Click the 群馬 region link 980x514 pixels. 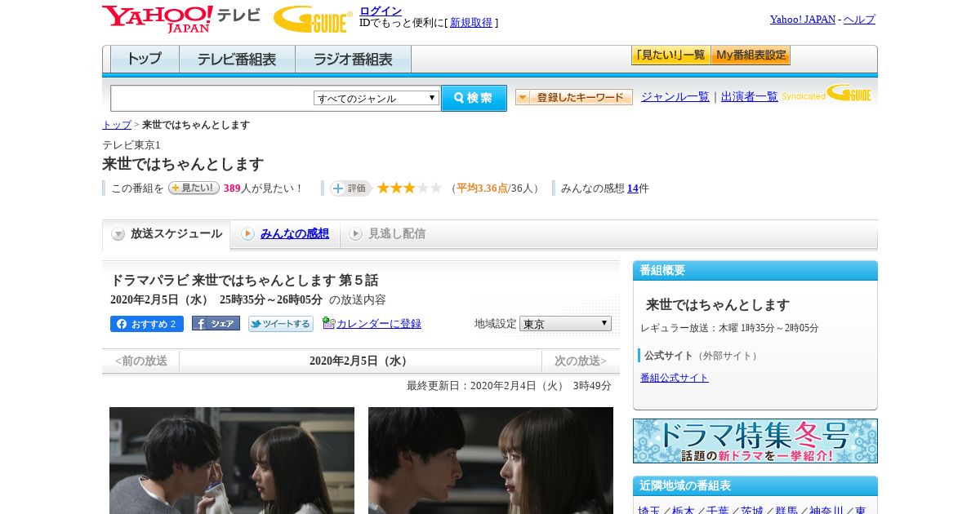point(786,510)
